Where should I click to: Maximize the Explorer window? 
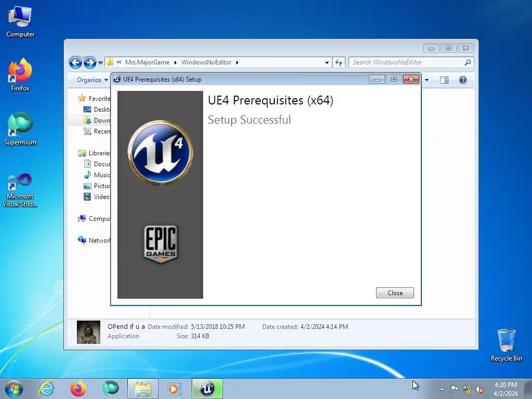click(x=448, y=48)
